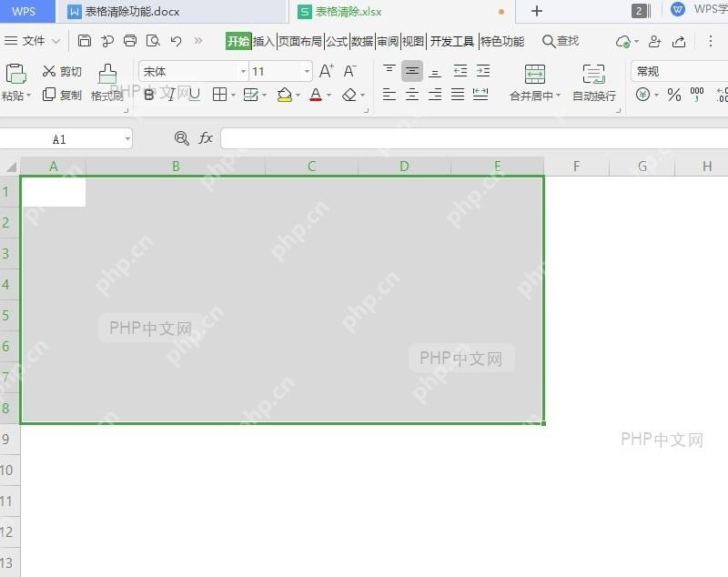Click the window count 2 button
728x577 pixels.
(641, 11)
